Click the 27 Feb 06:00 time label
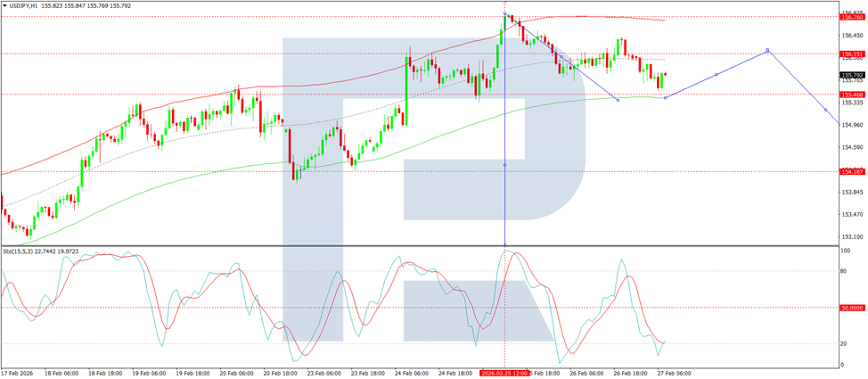The height and width of the screenshot is (379, 868). [674, 374]
